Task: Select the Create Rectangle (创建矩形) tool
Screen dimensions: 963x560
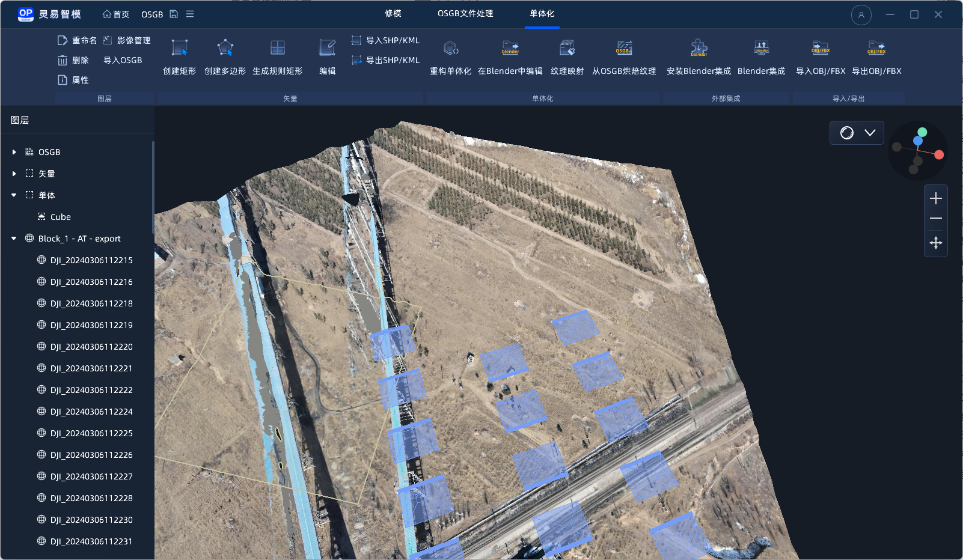Action: [x=179, y=48]
